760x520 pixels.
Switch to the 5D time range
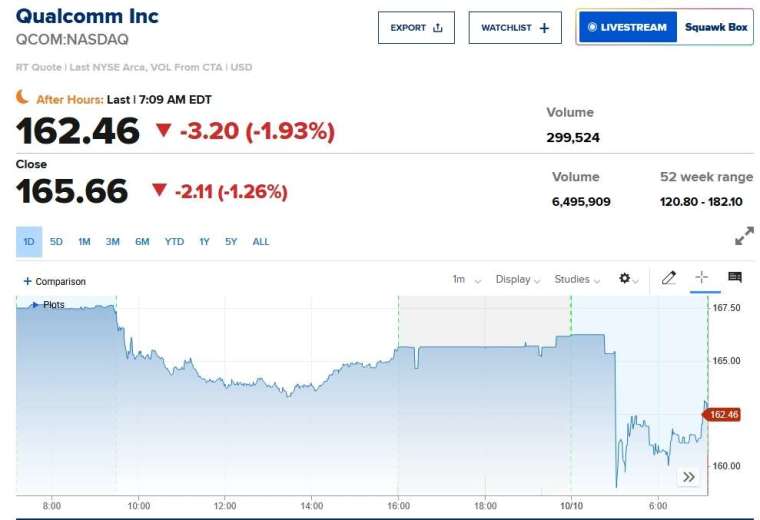coord(57,242)
